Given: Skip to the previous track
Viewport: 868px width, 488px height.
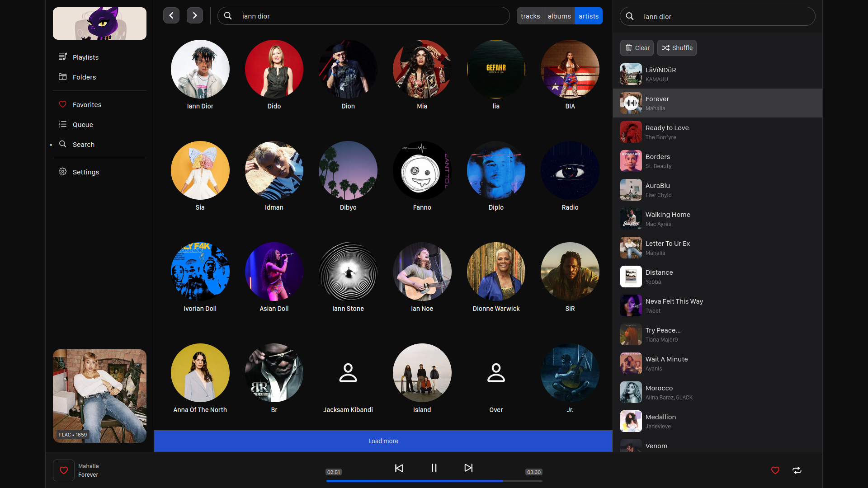Looking at the screenshot, I should point(399,468).
